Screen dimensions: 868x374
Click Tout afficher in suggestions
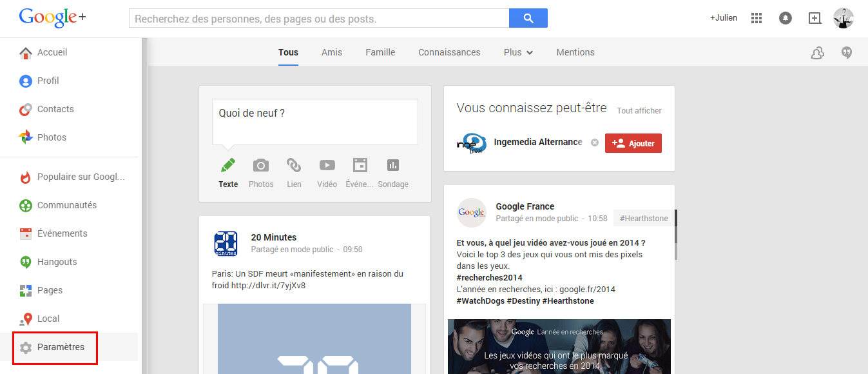coord(639,111)
